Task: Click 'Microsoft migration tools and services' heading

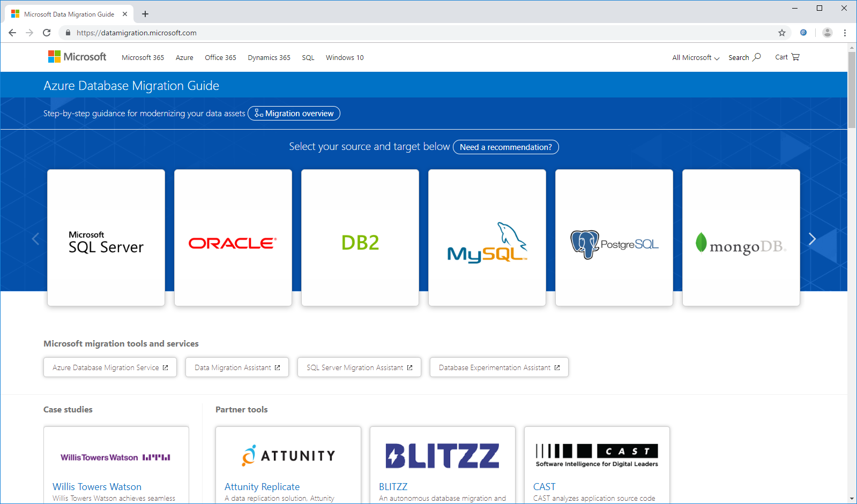Action: 121,344
